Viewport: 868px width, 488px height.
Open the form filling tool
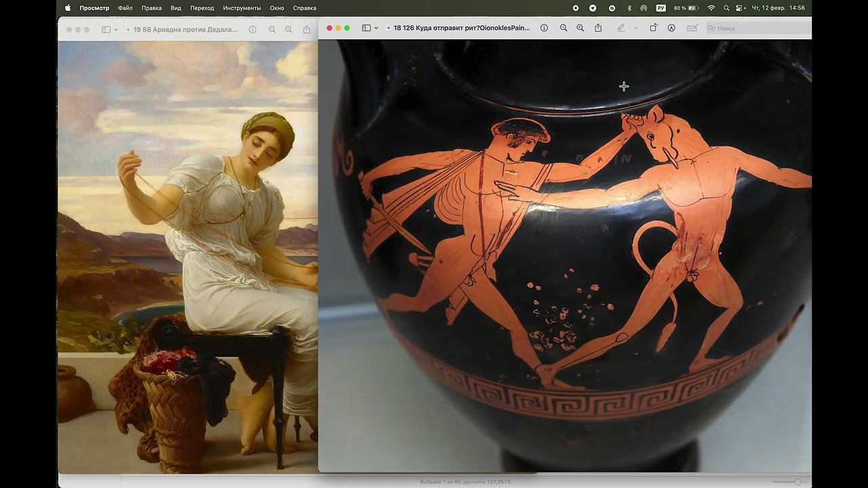[692, 28]
